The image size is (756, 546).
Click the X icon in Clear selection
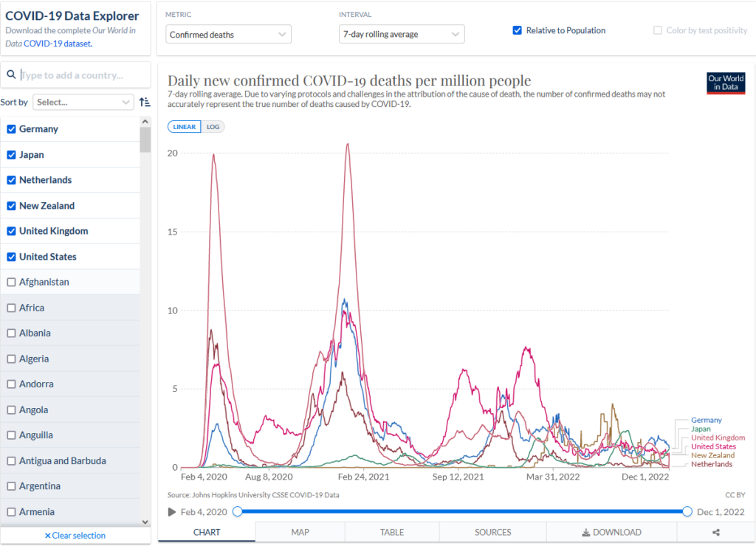(48, 536)
